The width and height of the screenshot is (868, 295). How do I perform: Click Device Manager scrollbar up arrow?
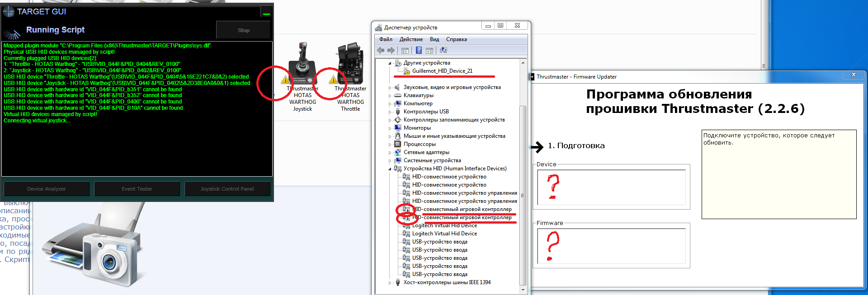(x=523, y=63)
